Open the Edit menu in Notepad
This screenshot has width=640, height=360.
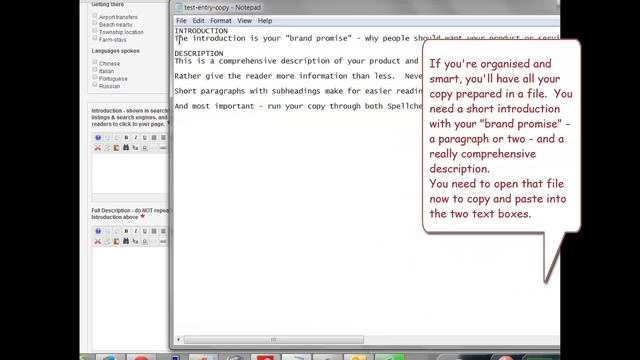coord(198,20)
